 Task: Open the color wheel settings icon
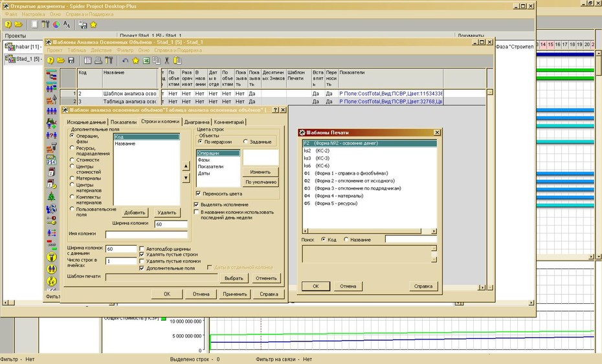tap(56, 25)
